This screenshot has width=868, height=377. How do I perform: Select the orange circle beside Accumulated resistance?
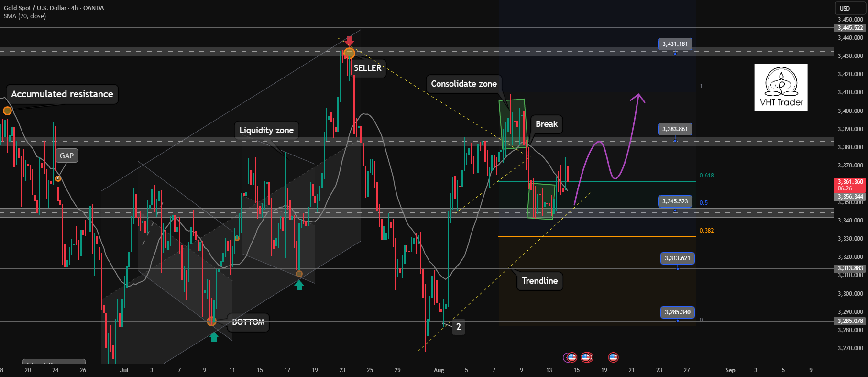click(7, 111)
